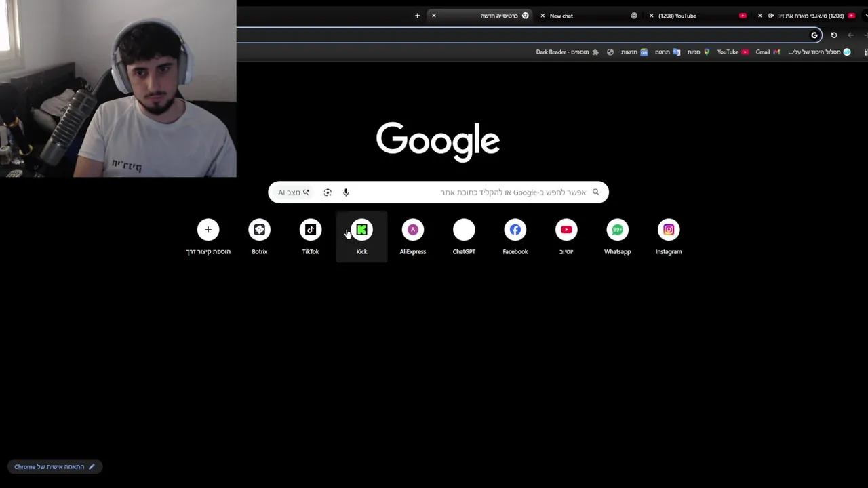Open the Whatsapp shortcut tile
The image size is (868, 488).
click(617, 237)
